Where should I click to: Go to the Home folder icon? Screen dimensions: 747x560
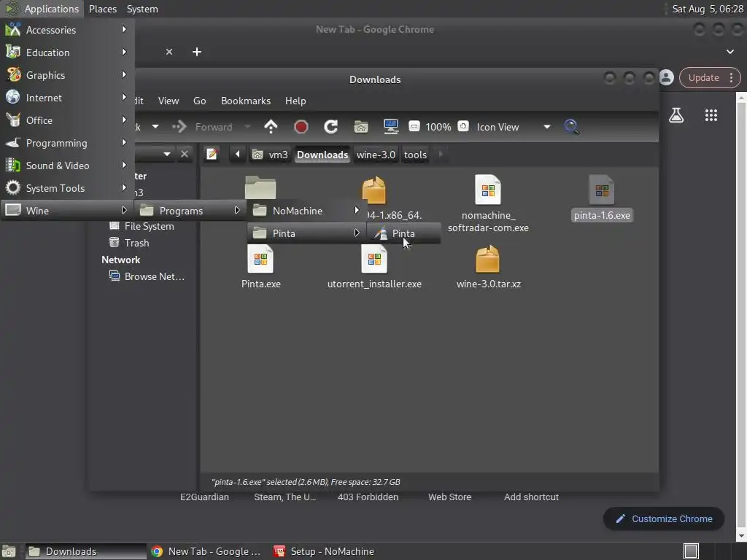(360, 127)
